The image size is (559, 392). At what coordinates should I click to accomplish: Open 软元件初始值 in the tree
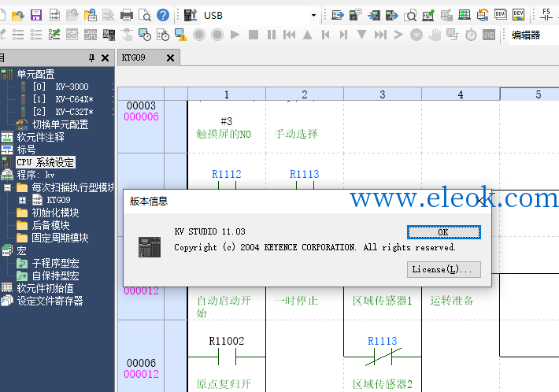[x=45, y=288]
